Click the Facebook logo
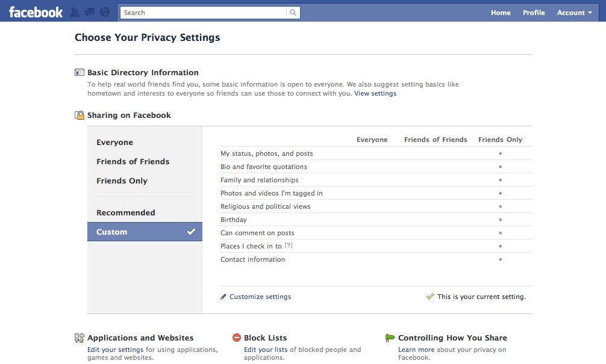606x364 pixels. (x=36, y=13)
